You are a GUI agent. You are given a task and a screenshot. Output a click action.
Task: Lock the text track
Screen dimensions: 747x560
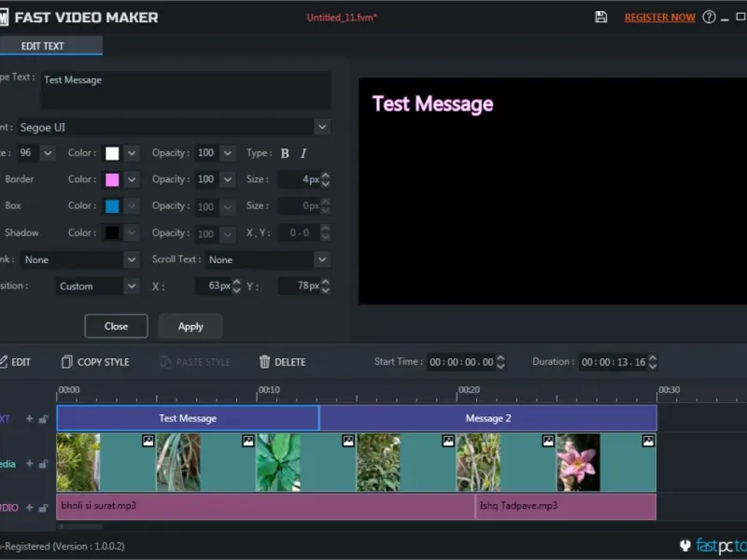tap(43, 419)
